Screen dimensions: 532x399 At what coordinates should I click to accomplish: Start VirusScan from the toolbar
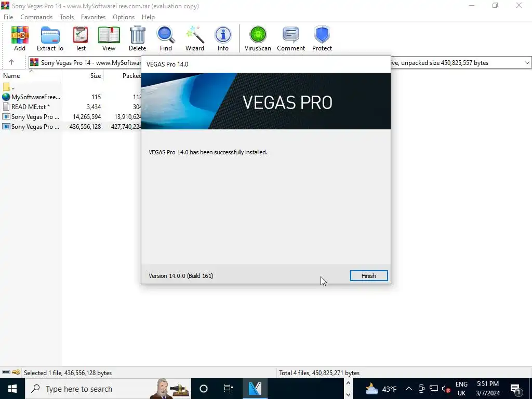click(258, 38)
